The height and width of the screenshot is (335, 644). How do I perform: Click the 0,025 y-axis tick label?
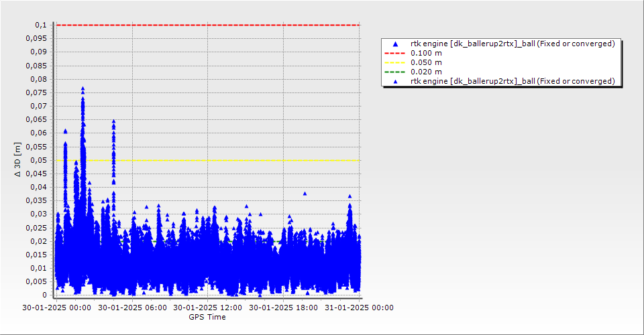pyautogui.click(x=36, y=228)
